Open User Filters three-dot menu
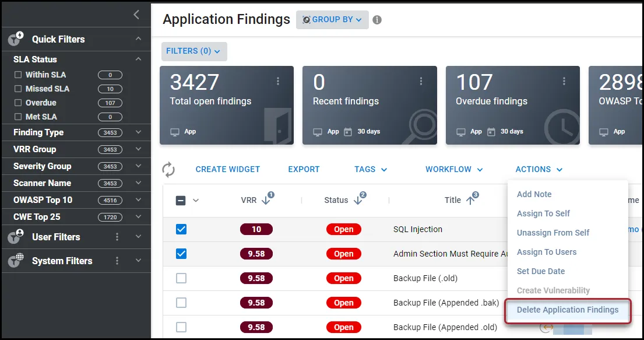 click(x=117, y=237)
